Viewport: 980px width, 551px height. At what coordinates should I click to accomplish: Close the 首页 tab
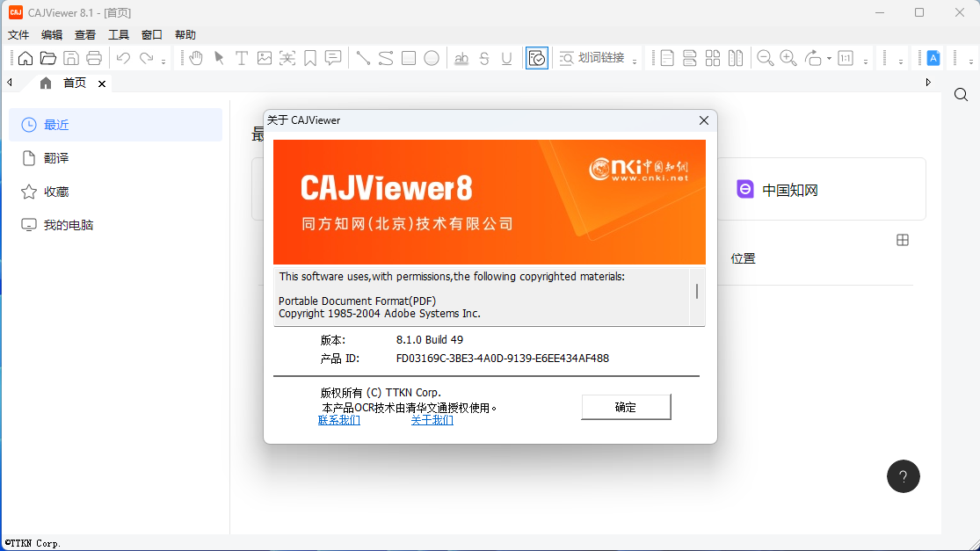pyautogui.click(x=102, y=83)
